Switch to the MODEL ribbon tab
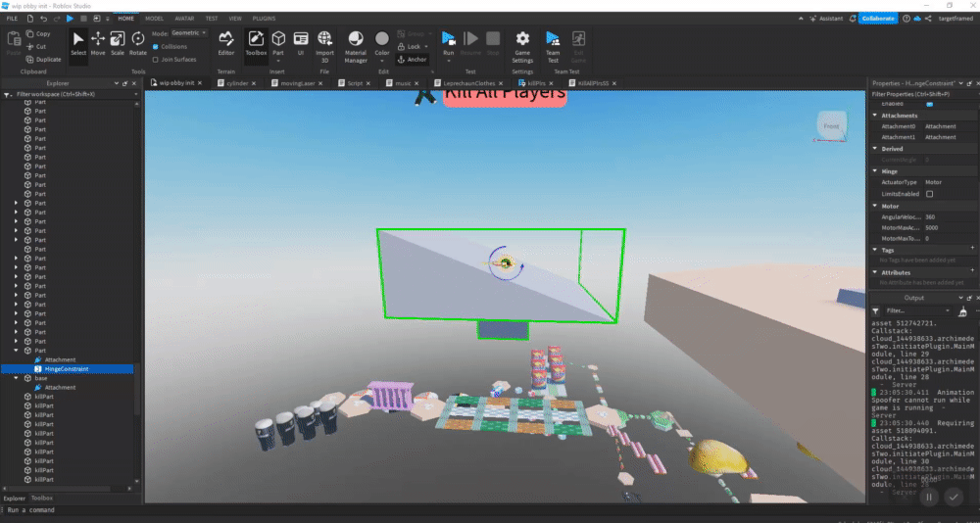The image size is (980, 523). (155, 19)
